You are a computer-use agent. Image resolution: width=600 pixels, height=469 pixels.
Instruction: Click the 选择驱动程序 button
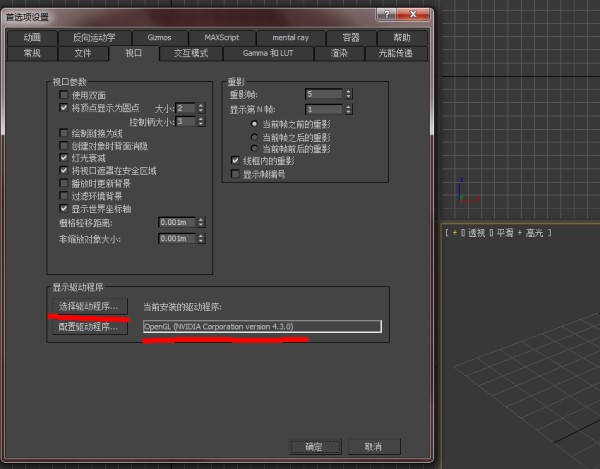[x=90, y=306]
